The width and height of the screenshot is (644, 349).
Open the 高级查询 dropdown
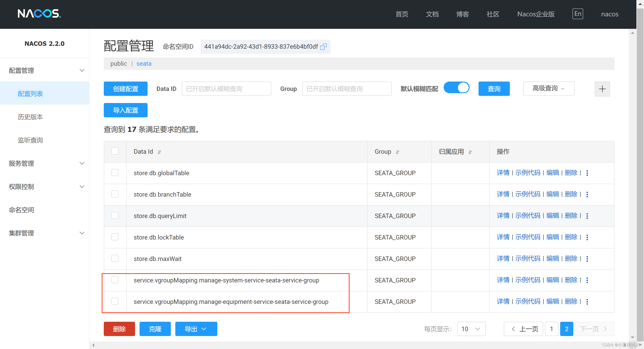pyautogui.click(x=549, y=88)
